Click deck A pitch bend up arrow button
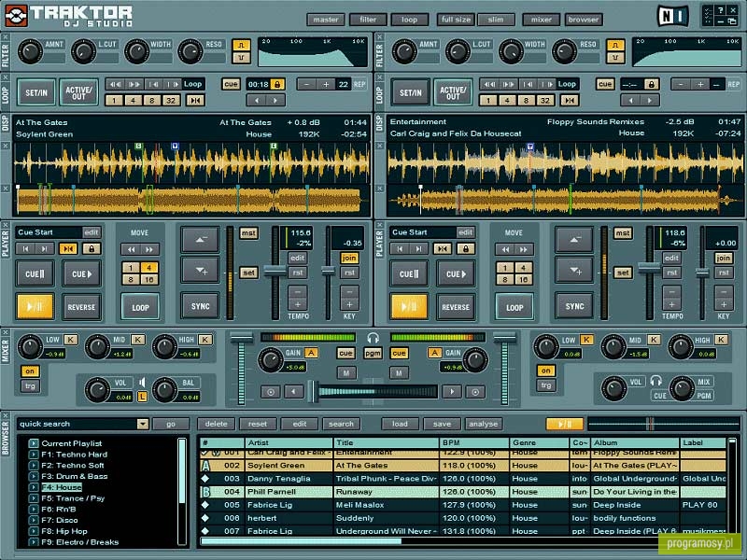747x560 pixels. point(200,271)
